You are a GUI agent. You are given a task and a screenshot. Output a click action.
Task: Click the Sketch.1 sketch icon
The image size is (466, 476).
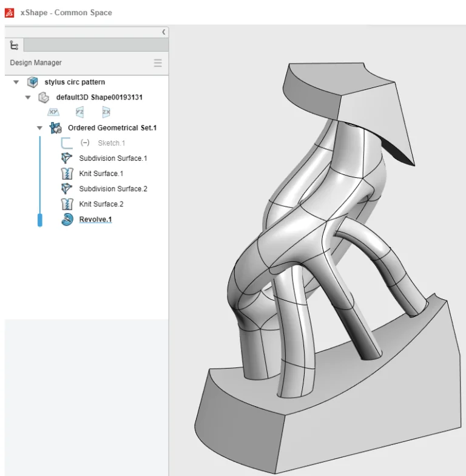click(67, 143)
